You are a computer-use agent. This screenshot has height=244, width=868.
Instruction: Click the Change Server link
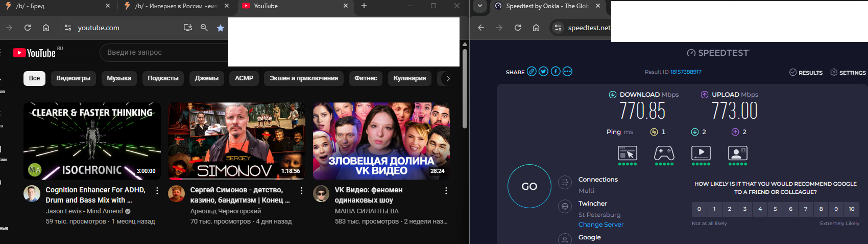click(x=600, y=225)
